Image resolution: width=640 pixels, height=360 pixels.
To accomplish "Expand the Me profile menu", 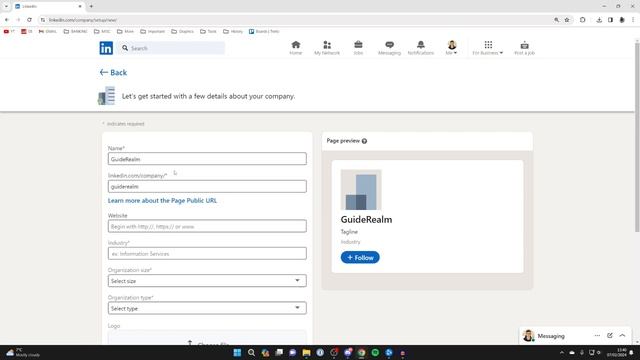I will (451, 48).
